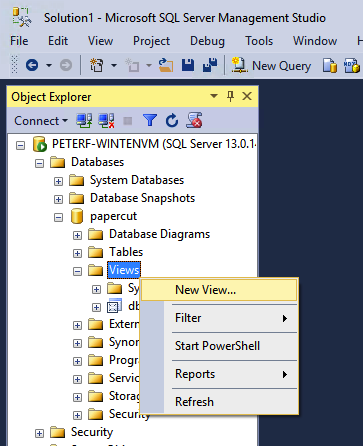This screenshot has height=446, width=363.
Task: Toggle the Object Explorer auto-hide pin
Action: [230, 96]
